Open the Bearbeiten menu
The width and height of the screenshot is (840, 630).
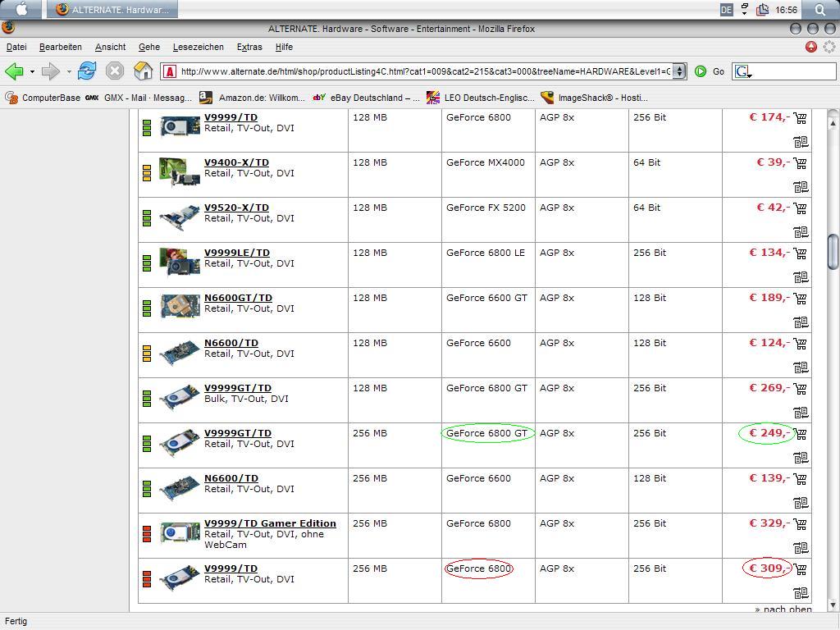point(61,47)
